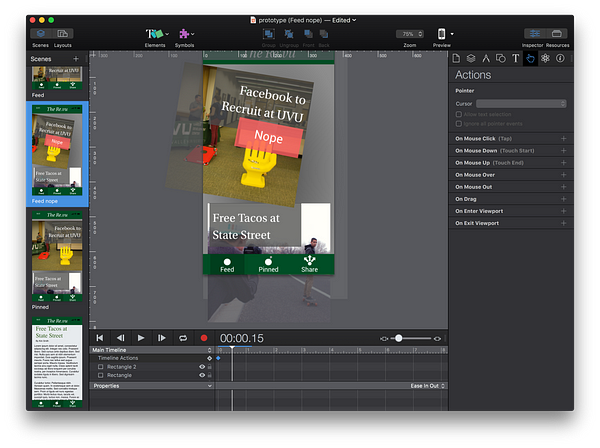The image size is (600, 448).
Task: Collapse the Properties section
Action: tap(210, 386)
